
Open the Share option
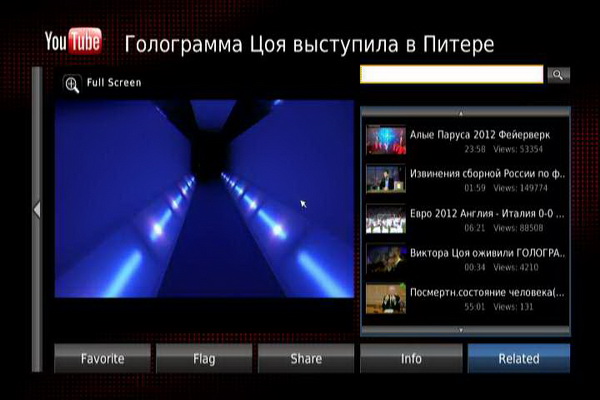pyautogui.click(x=306, y=358)
